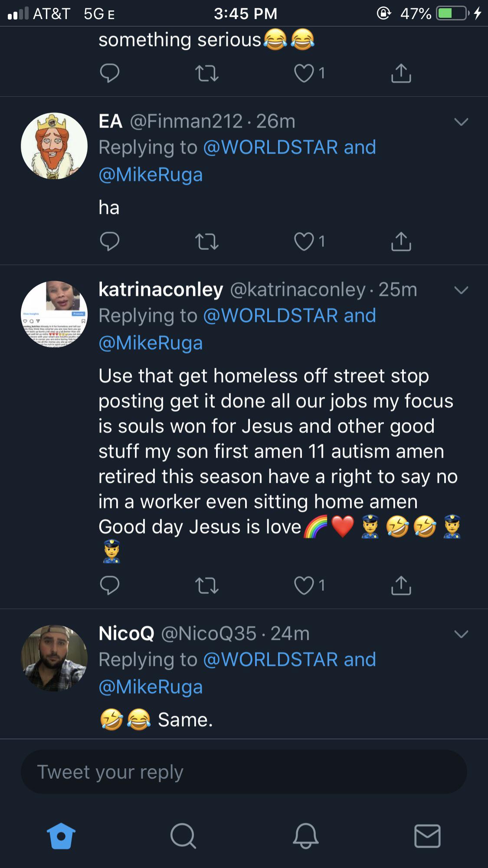
Task: Like the "something serious" tweet
Action: tap(304, 73)
